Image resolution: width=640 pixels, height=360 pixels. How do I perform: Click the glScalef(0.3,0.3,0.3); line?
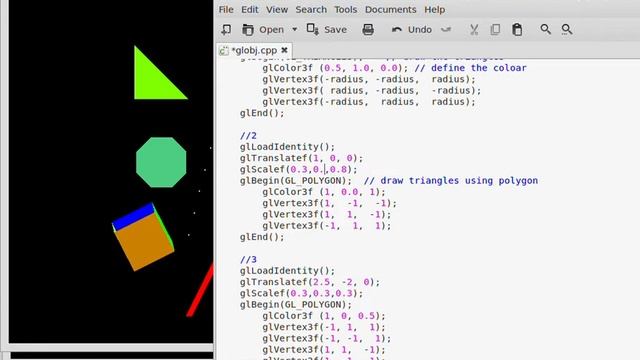coord(301,293)
